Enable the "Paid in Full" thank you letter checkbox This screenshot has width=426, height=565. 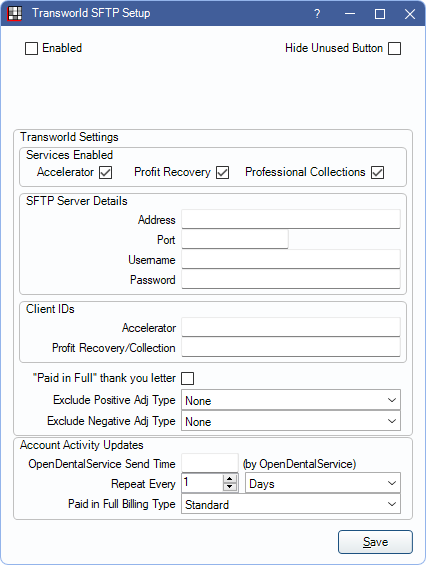tap(187, 378)
